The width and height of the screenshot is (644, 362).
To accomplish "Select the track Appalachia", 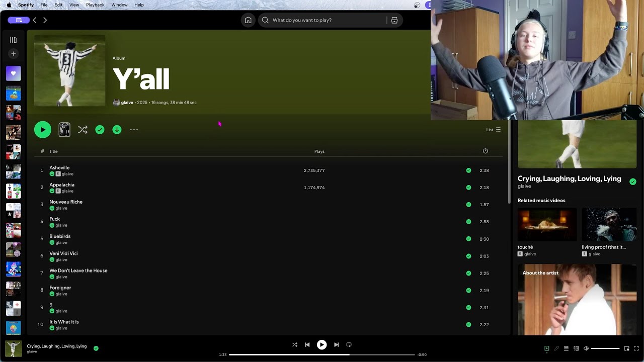I will tap(62, 185).
